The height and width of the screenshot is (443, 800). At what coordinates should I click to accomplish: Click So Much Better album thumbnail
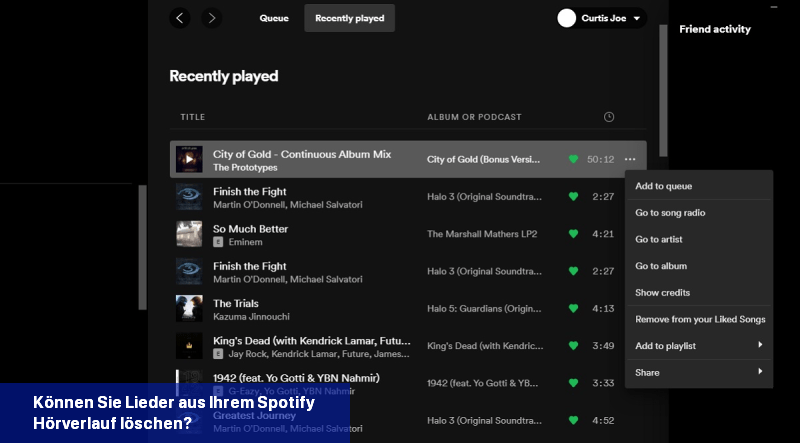[189, 234]
